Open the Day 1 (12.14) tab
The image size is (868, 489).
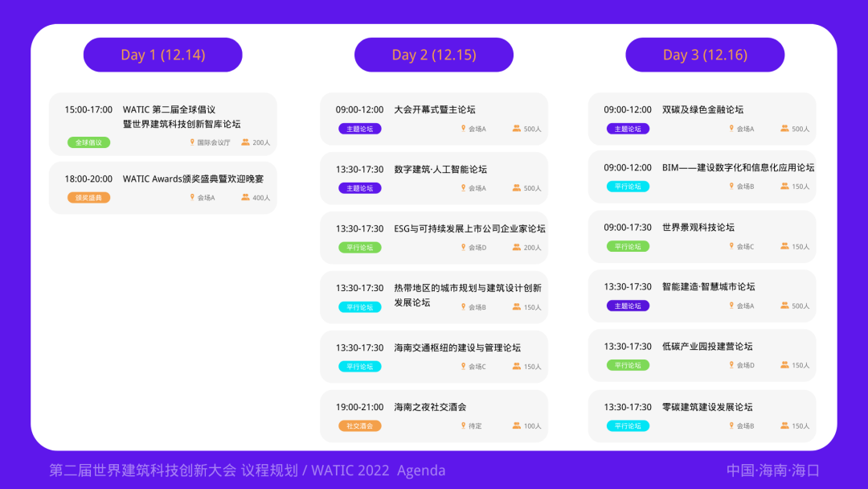tap(162, 55)
